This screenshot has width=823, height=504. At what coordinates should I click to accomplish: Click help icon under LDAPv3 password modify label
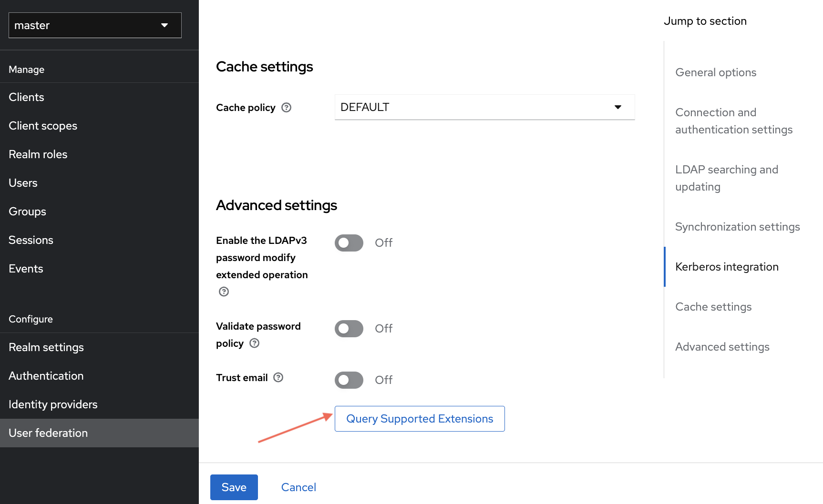[x=224, y=292]
